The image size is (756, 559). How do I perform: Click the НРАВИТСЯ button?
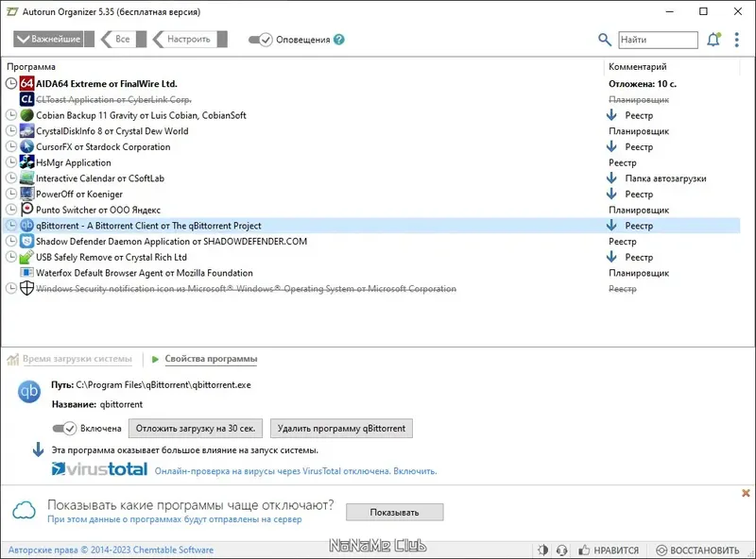point(609,550)
